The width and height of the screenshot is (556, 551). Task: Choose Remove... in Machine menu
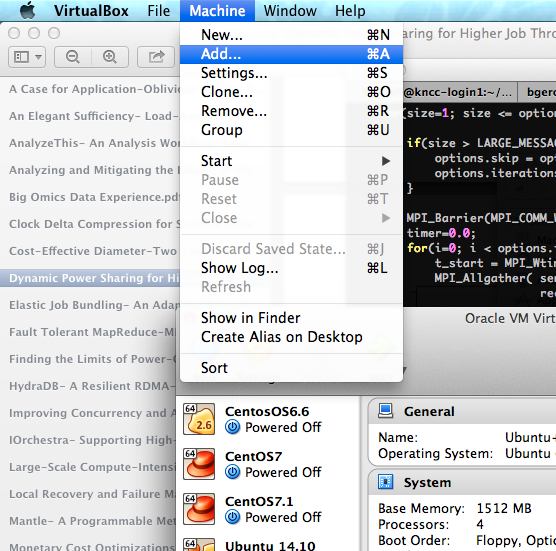[x=291, y=111]
